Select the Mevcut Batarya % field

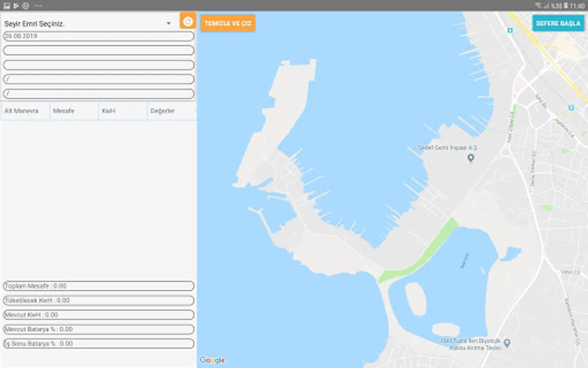click(x=98, y=329)
